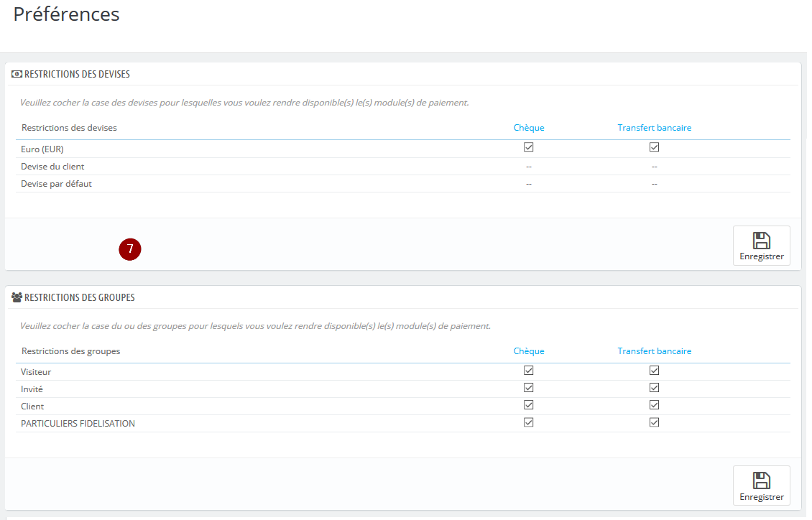Screen dimensions: 812x520
Task: Click Restrictions des devises column header
Action: (x=69, y=128)
